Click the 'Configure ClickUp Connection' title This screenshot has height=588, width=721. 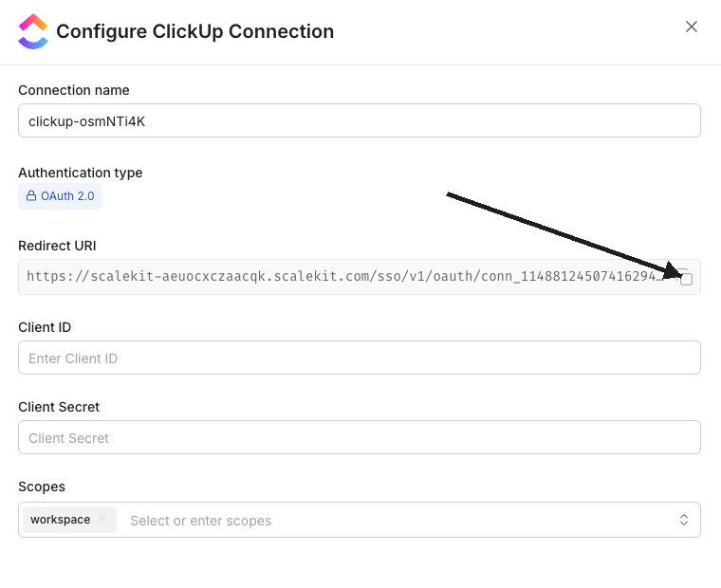tap(194, 31)
